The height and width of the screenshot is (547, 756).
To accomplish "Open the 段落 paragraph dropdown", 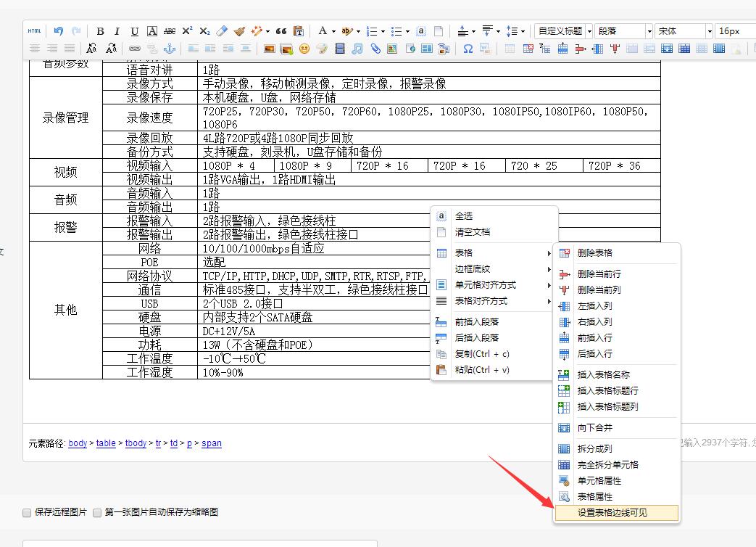I will point(622,30).
